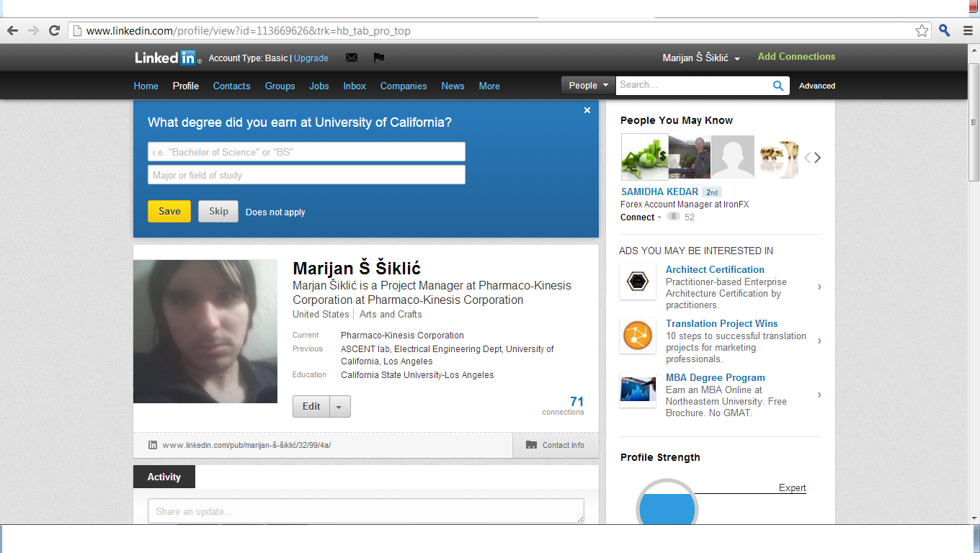The image size is (980, 553).
Task: Click the Translation Project Wins ad title
Action: [722, 323]
